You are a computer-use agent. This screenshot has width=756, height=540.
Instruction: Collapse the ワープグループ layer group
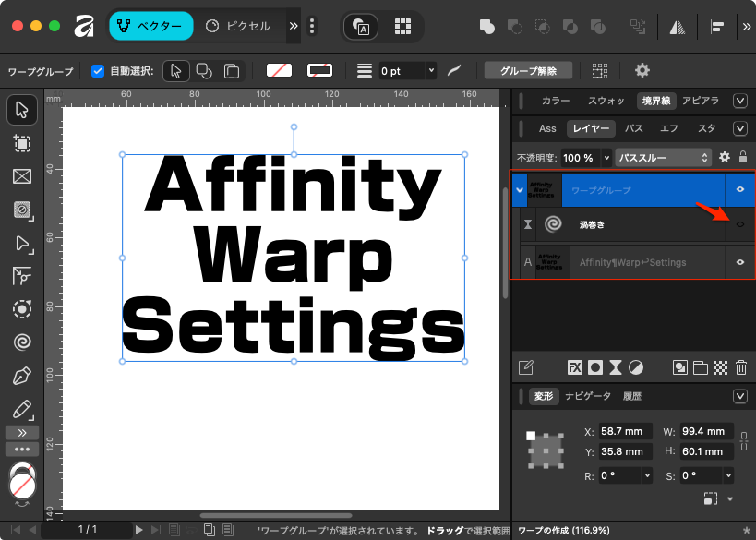click(x=521, y=189)
